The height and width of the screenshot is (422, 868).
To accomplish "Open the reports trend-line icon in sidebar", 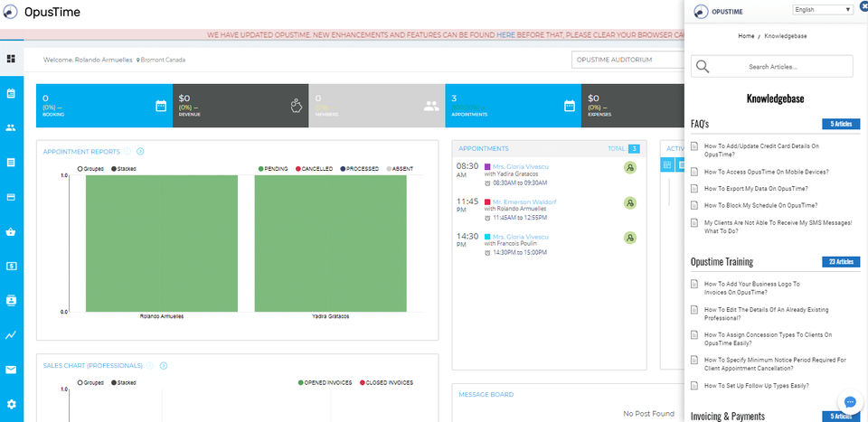I will click(11, 335).
